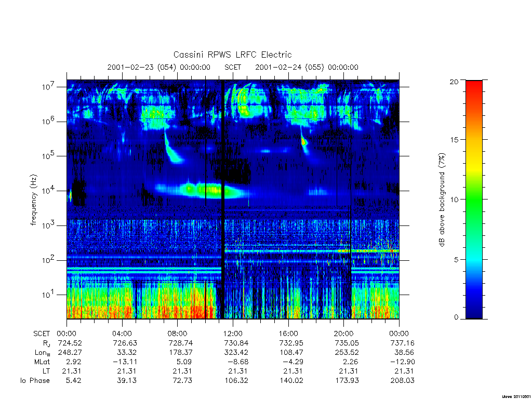
Task: Click the 15 tick label on the color scale
Action: point(455,140)
